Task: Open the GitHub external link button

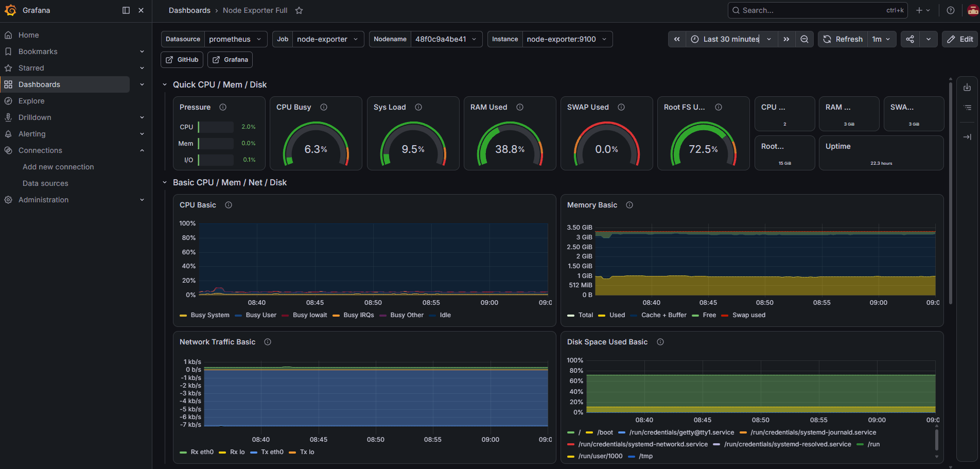Action: point(182,60)
